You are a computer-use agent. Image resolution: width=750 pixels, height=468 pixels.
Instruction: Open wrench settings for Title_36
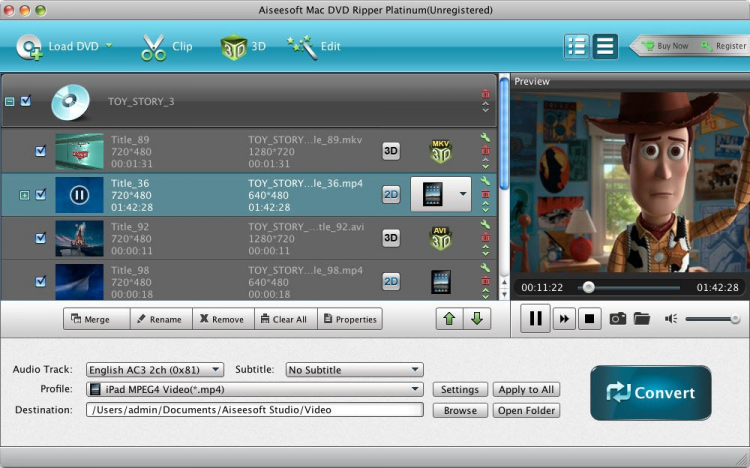click(485, 181)
